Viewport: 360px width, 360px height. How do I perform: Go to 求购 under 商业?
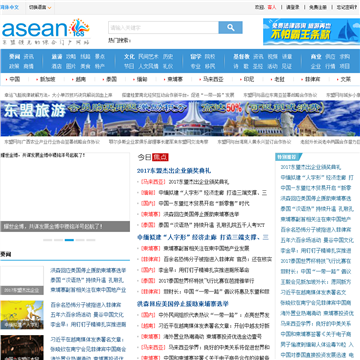click(345, 57)
